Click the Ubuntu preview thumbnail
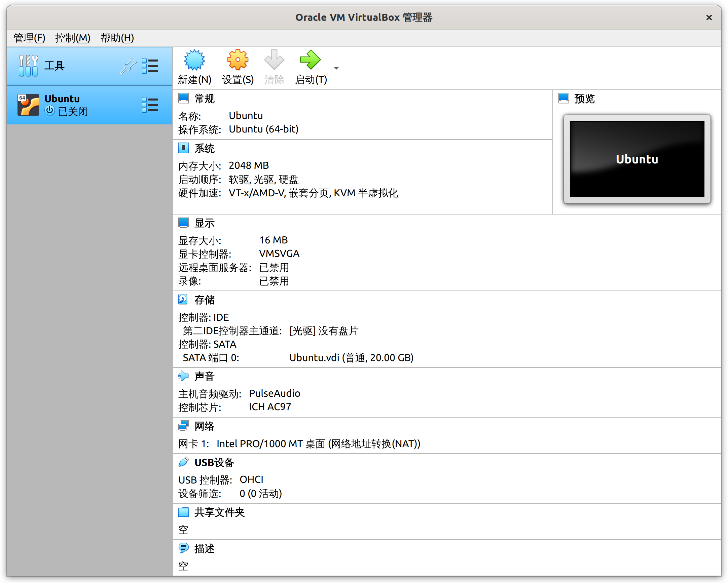 pyautogui.click(x=636, y=159)
